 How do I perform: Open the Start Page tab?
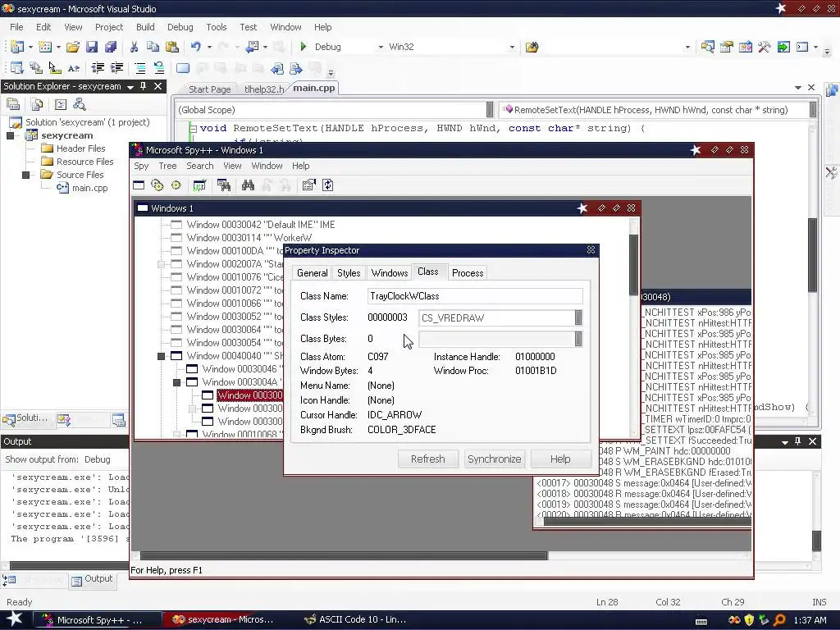pos(209,89)
